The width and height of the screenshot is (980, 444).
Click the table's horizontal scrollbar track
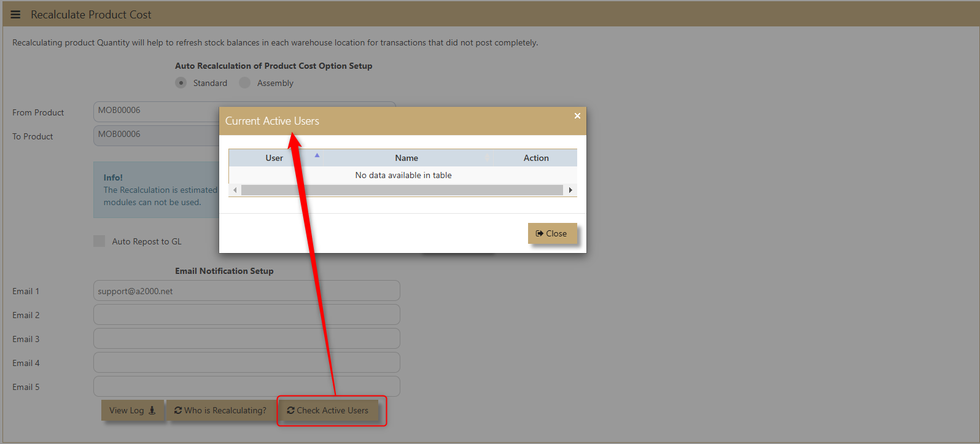tap(402, 190)
